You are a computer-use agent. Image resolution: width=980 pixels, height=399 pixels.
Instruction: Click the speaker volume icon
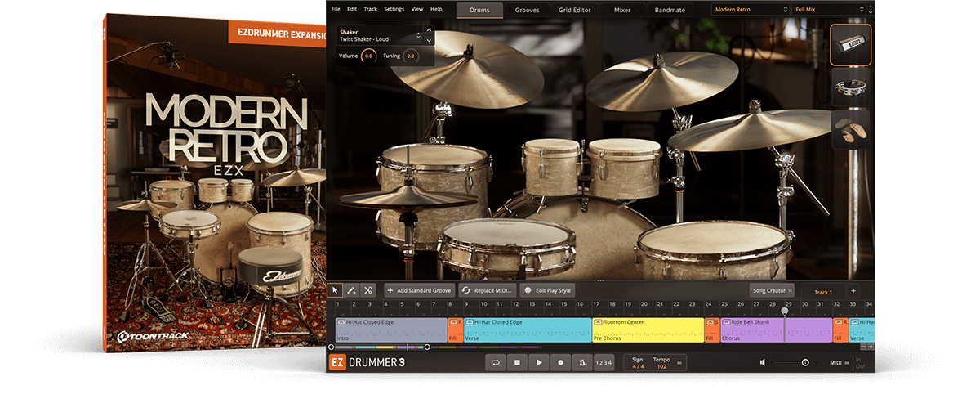pos(763,362)
